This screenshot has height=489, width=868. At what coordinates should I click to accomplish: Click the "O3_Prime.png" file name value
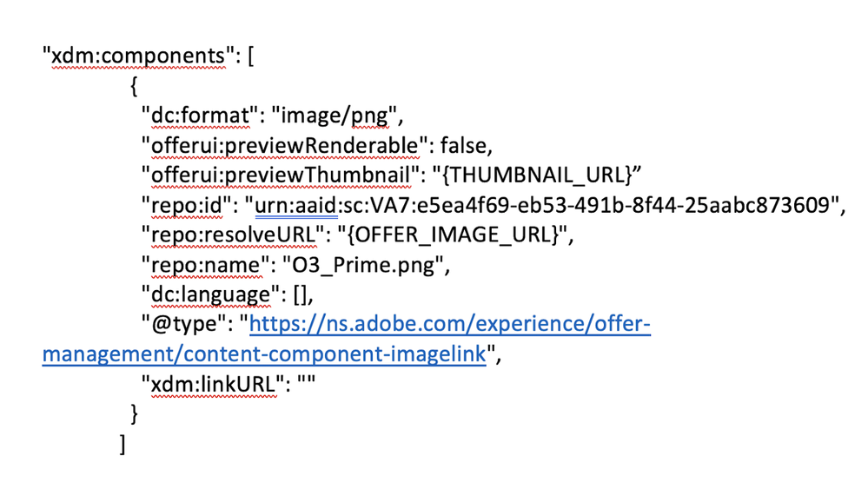point(362,265)
